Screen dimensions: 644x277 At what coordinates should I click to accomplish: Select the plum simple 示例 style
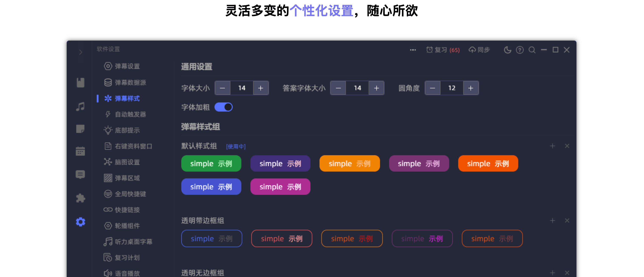pyautogui.click(x=419, y=164)
